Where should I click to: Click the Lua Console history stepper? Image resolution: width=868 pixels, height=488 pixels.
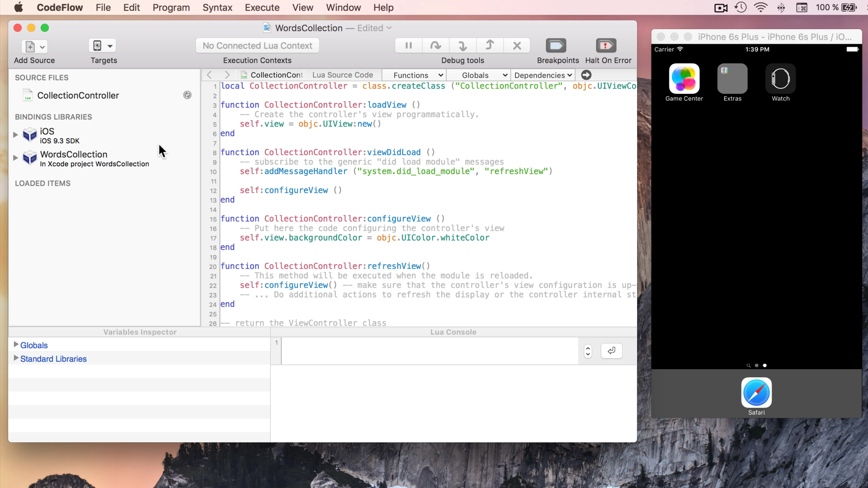588,351
